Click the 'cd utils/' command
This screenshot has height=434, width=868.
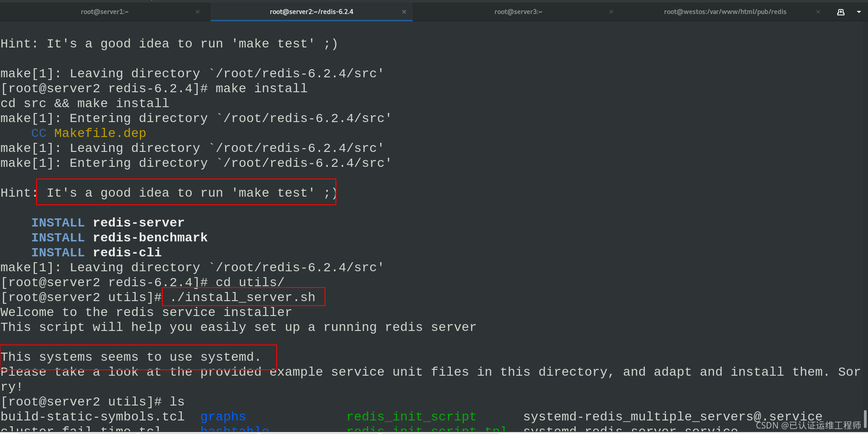coord(250,282)
